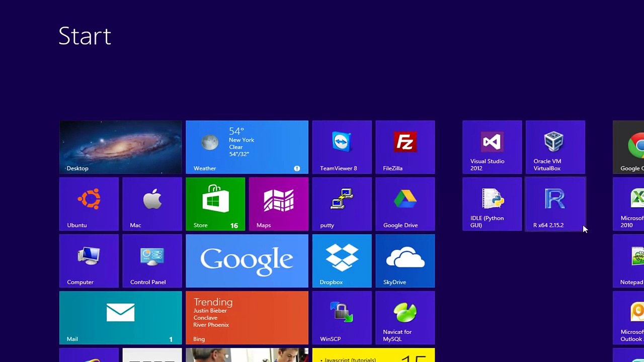644x362 pixels.
Task: Launch FileZilla from its tile
Action: point(405,147)
